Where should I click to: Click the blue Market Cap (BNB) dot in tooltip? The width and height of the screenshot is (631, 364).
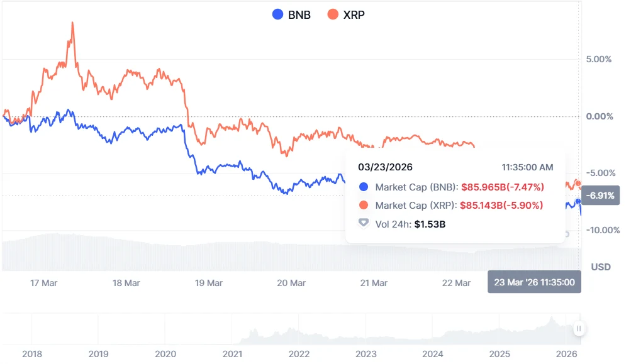(x=364, y=186)
